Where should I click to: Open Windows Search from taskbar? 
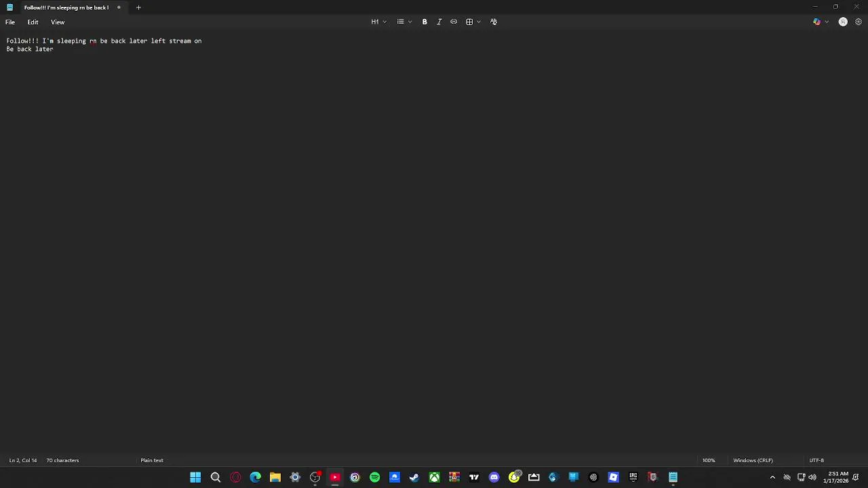216,478
